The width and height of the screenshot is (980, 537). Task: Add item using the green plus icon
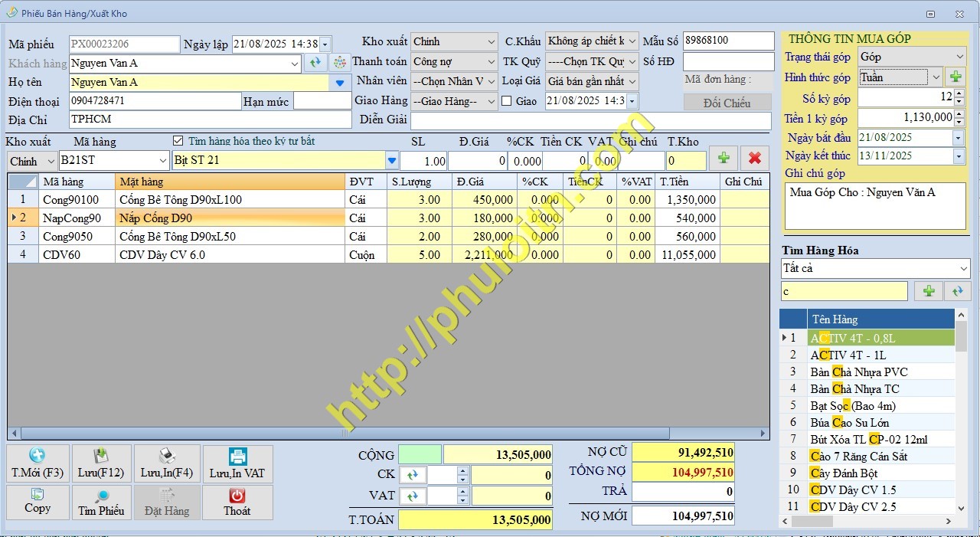click(x=723, y=158)
